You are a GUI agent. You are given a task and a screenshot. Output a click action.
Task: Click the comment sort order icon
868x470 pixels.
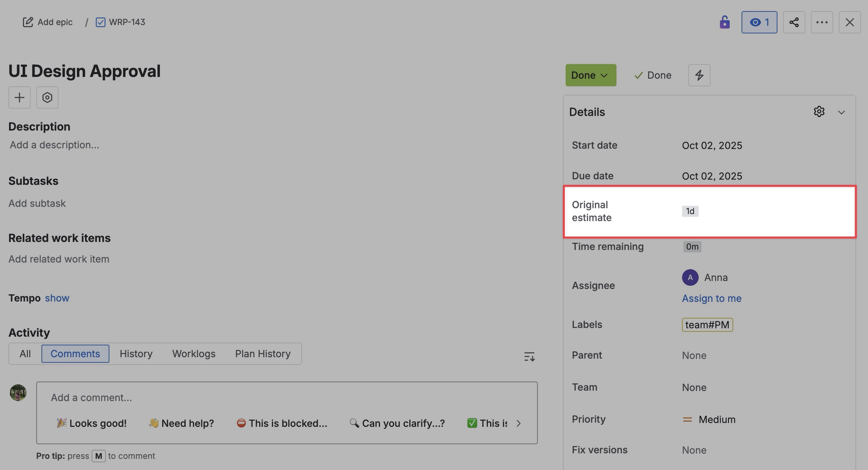pyautogui.click(x=529, y=357)
